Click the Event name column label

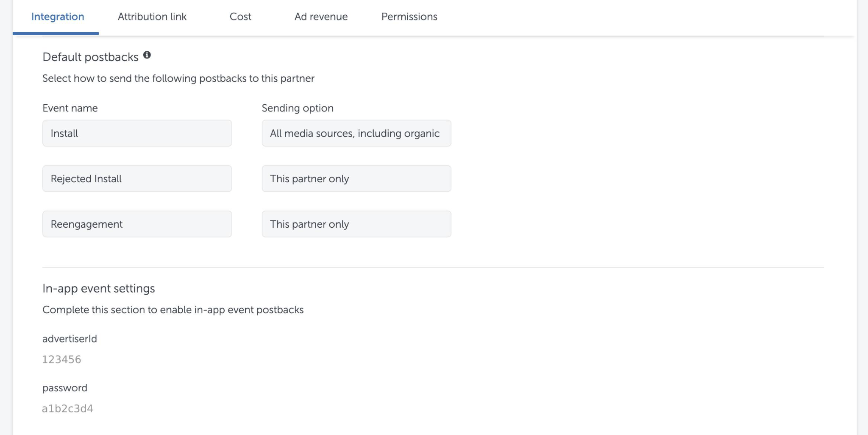click(70, 108)
